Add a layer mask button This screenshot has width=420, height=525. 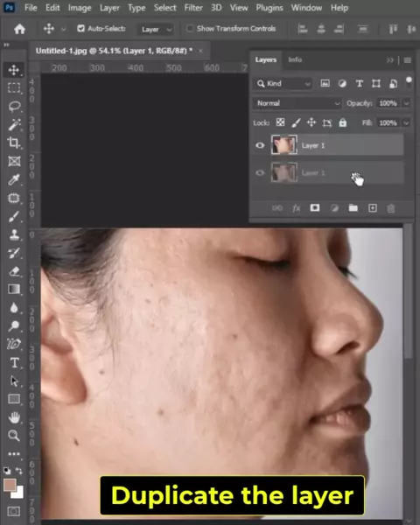tap(315, 208)
